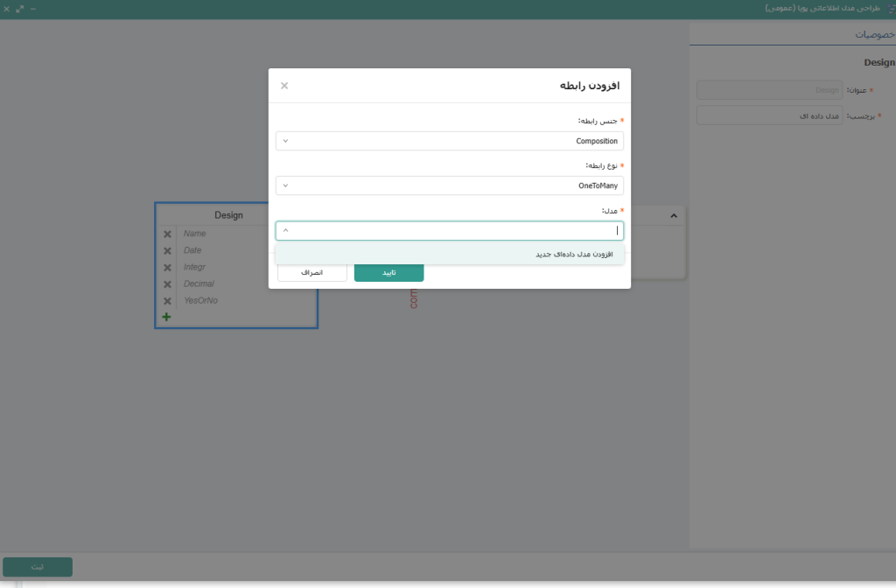Collapse the model dropdown using its chevron
This screenshot has height=588, width=896.
[x=285, y=231]
